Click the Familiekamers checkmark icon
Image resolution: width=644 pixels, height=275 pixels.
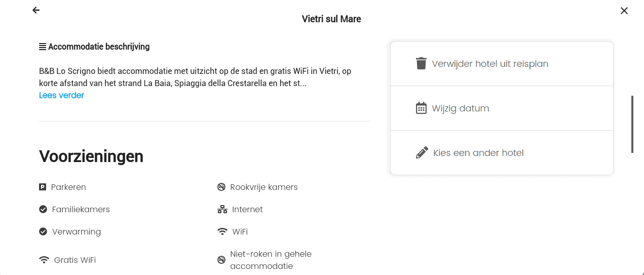click(43, 210)
